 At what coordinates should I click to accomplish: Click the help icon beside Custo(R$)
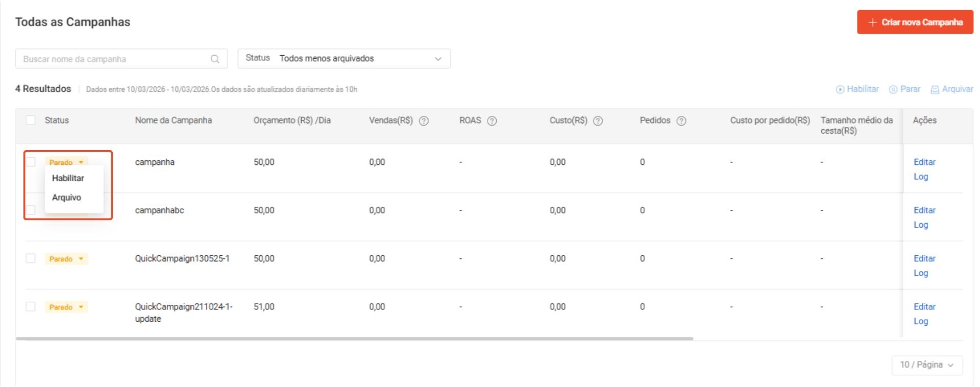[x=598, y=121]
